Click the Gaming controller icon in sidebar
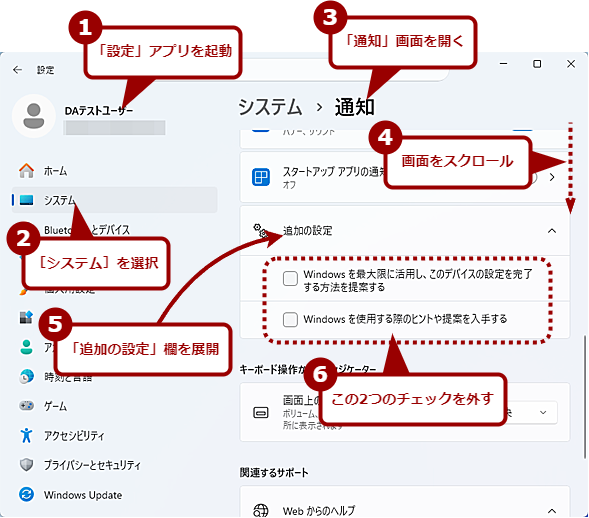This screenshot has height=518, width=589. (x=26, y=406)
